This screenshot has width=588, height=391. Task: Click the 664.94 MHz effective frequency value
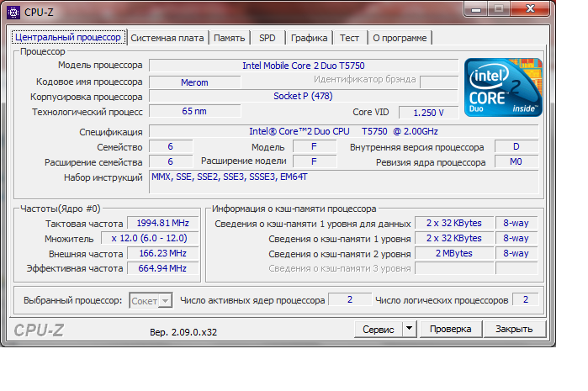click(x=162, y=268)
